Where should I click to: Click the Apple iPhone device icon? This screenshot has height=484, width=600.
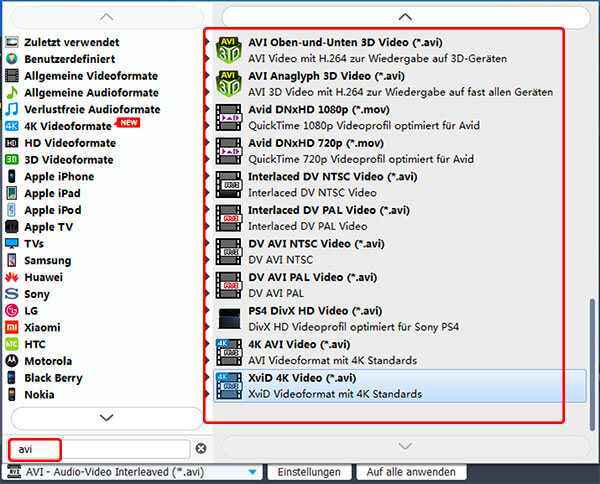coord(12,176)
